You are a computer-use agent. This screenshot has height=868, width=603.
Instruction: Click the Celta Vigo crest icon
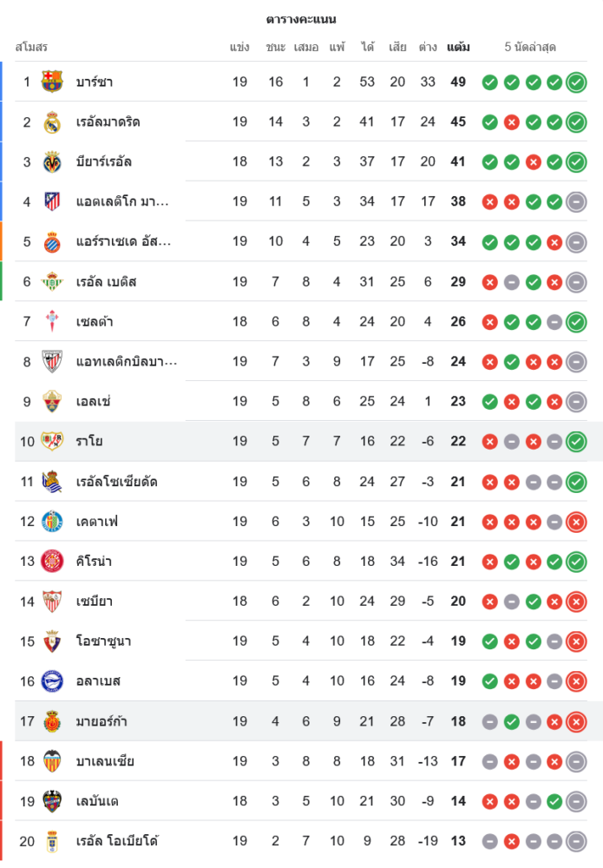pyautogui.click(x=52, y=321)
